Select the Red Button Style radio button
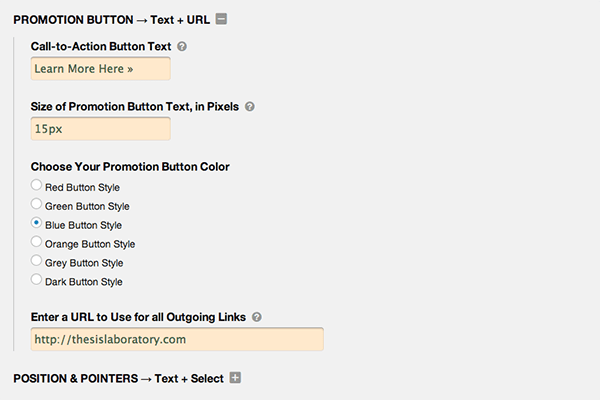The width and height of the screenshot is (600, 400). (x=37, y=185)
